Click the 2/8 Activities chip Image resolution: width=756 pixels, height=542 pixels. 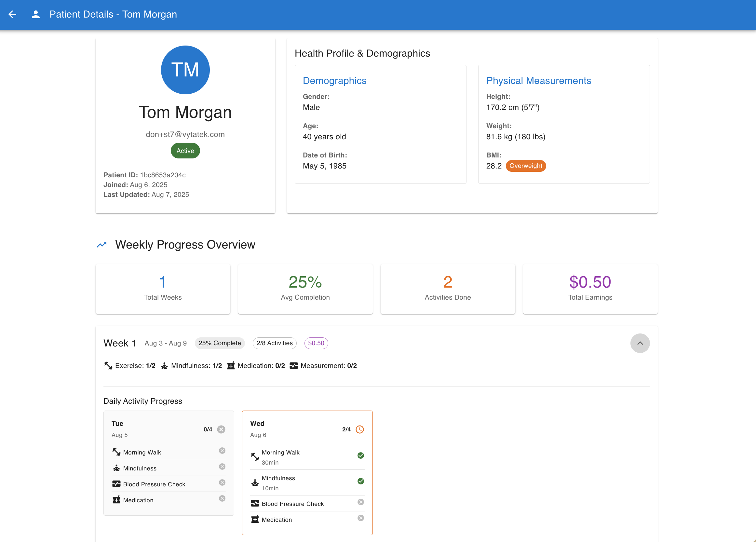click(x=274, y=343)
